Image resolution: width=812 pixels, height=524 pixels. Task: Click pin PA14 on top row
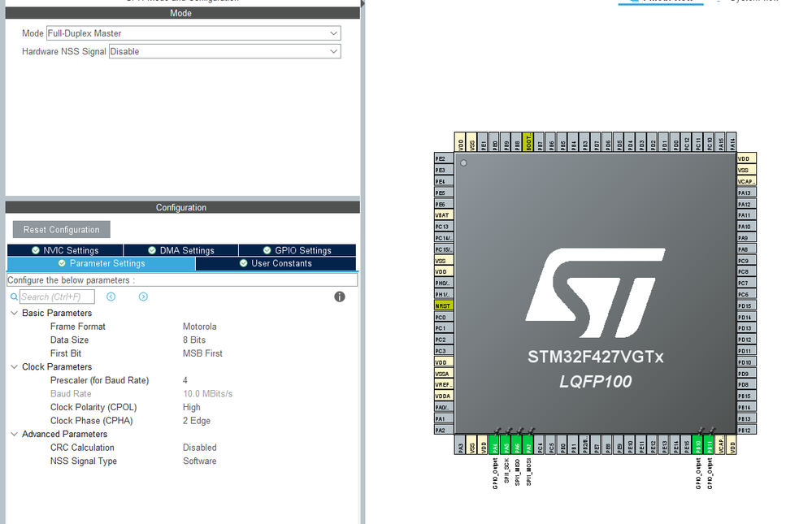tap(732, 142)
